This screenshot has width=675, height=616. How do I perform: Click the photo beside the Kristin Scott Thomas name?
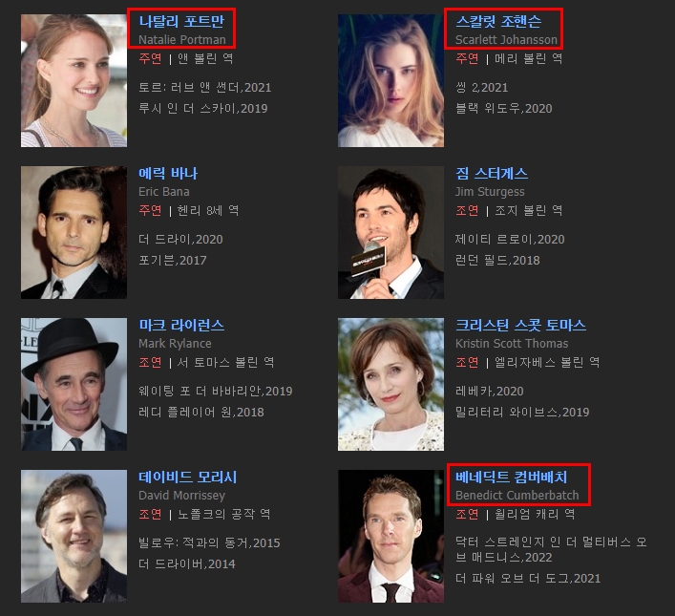click(390, 384)
